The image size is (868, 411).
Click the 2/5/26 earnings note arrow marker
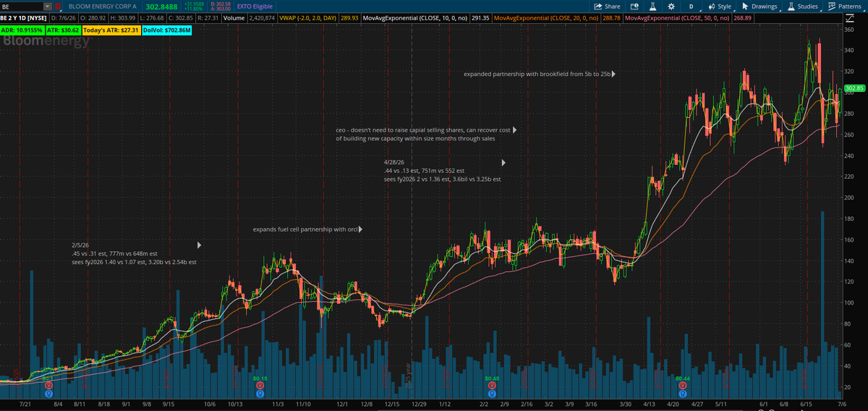tap(199, 245)
